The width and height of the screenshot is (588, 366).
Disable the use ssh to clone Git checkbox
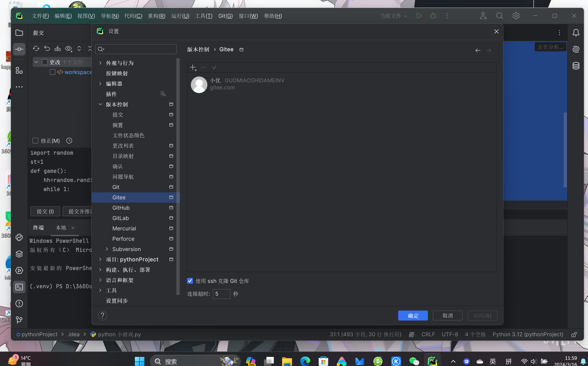click(x=190, y=281)
